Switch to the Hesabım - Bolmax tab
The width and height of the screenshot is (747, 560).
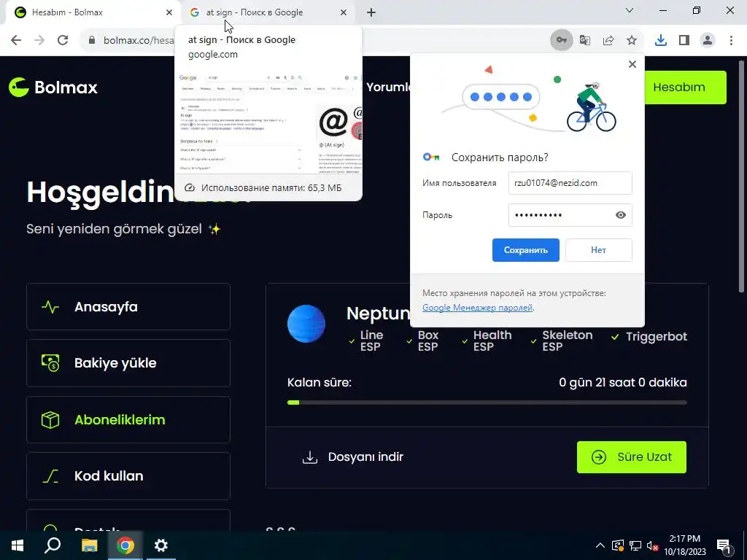pyautogui.click(x=93, y=12)
